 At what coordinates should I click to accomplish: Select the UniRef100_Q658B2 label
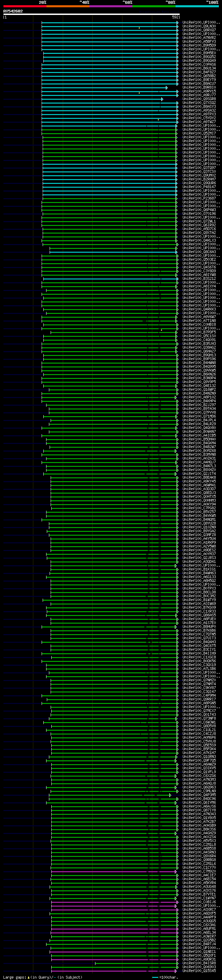(199, 76)
